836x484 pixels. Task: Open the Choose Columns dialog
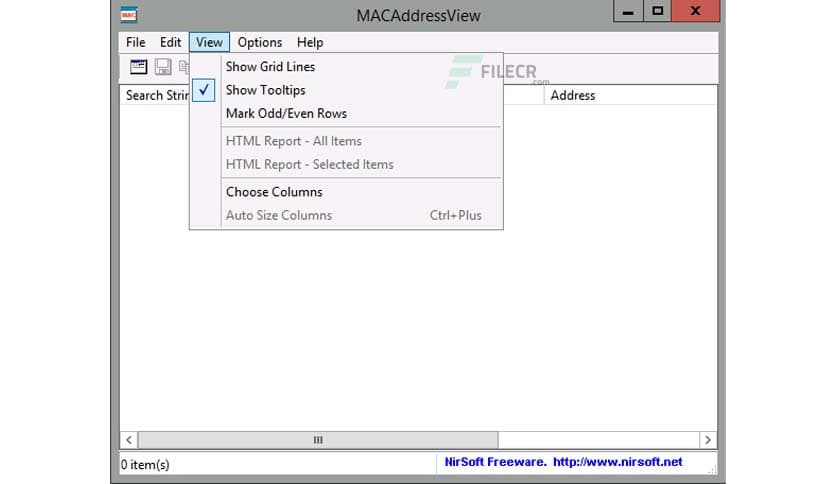[346, 192]
